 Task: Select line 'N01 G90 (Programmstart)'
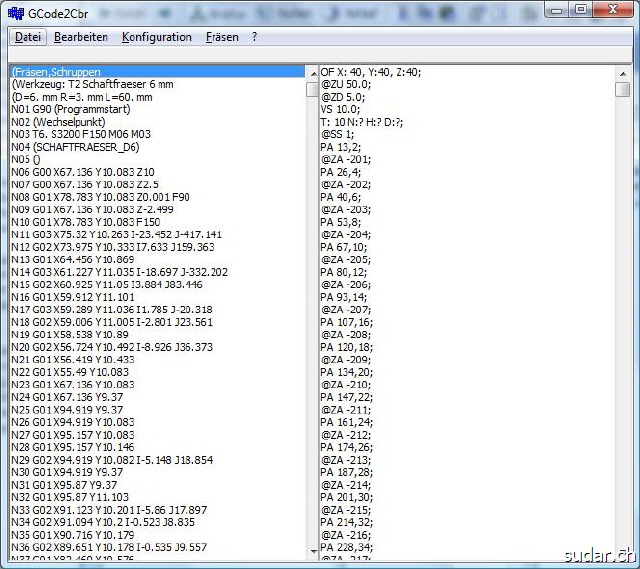[158, 109]
